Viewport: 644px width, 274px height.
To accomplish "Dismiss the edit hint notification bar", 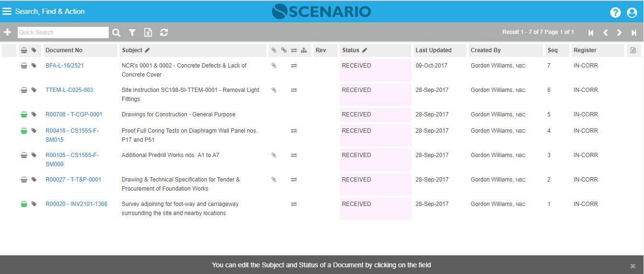I will [633, 266].
